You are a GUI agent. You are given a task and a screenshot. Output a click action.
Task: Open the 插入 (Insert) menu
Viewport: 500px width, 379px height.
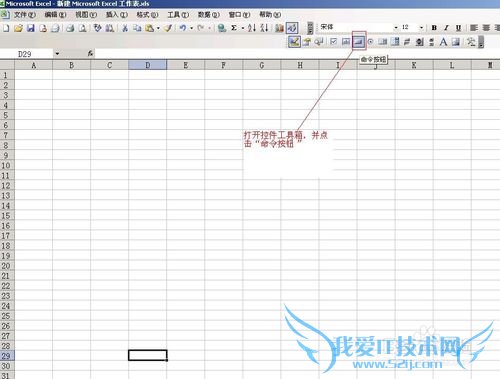point(117,15)
